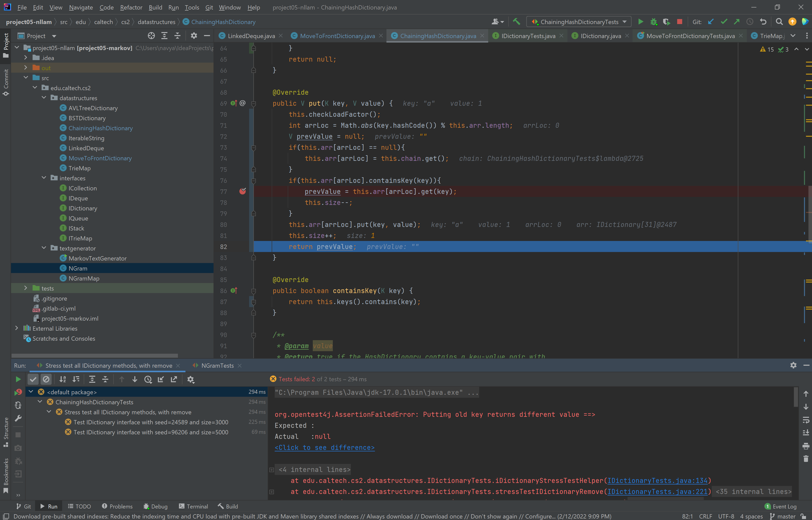Image resolution: width=812 pixels, height=520 pixels.
Task: Click the 'Click to see difference' link
Action: pyautogui.click(x=324, y=447)
